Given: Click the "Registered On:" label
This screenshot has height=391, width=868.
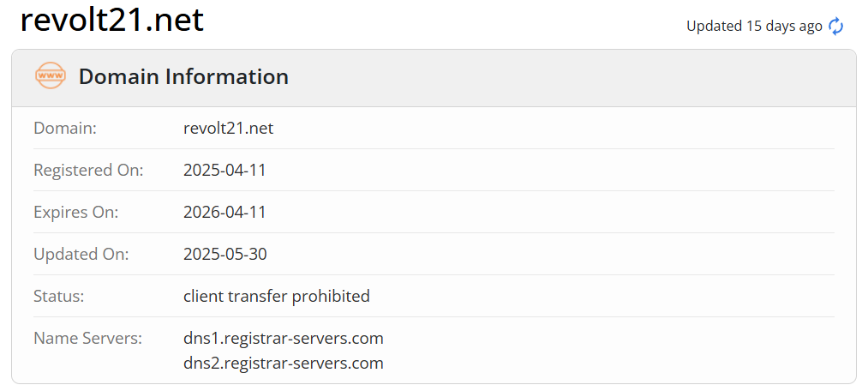Looking at the screenshot, I should pos(88,170).
